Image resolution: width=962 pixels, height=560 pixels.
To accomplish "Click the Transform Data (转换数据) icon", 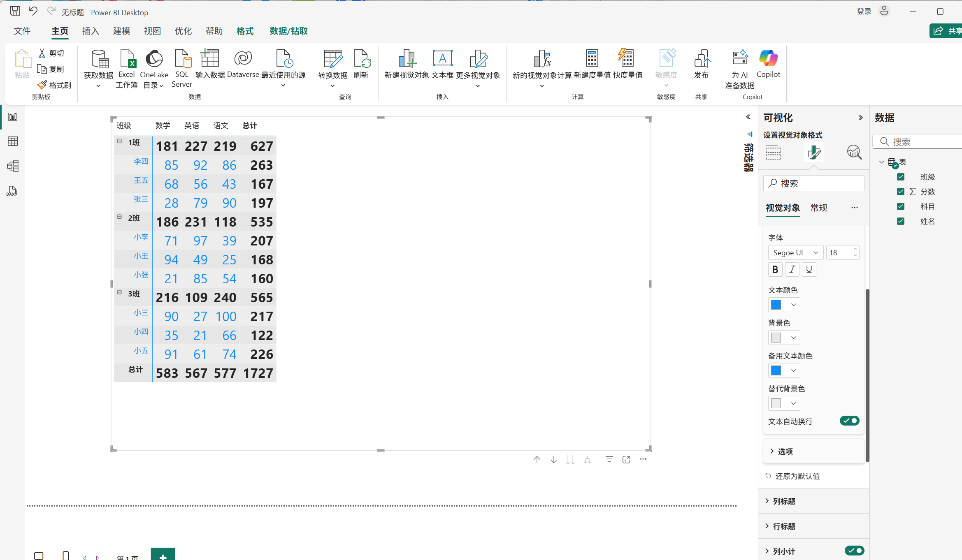I will point(332,60).
